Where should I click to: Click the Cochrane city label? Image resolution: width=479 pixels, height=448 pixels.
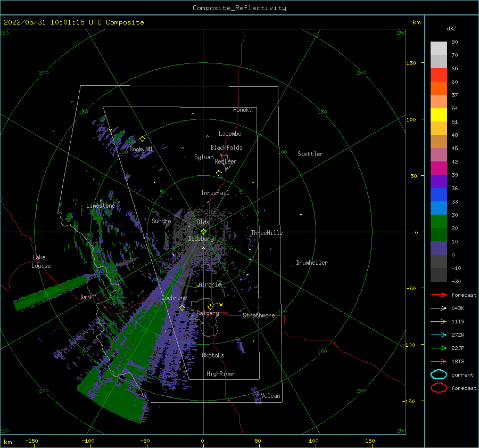click(x=174, y=298)
